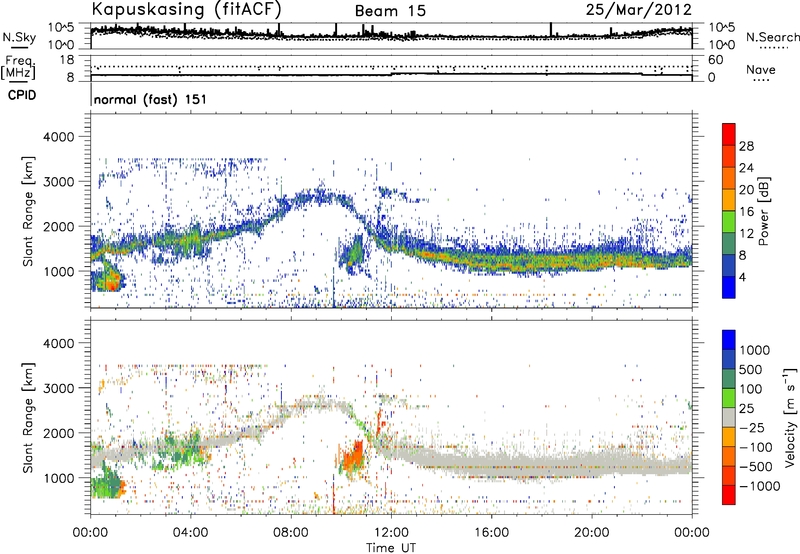Select the Beam 15 label

pos(390,11)
